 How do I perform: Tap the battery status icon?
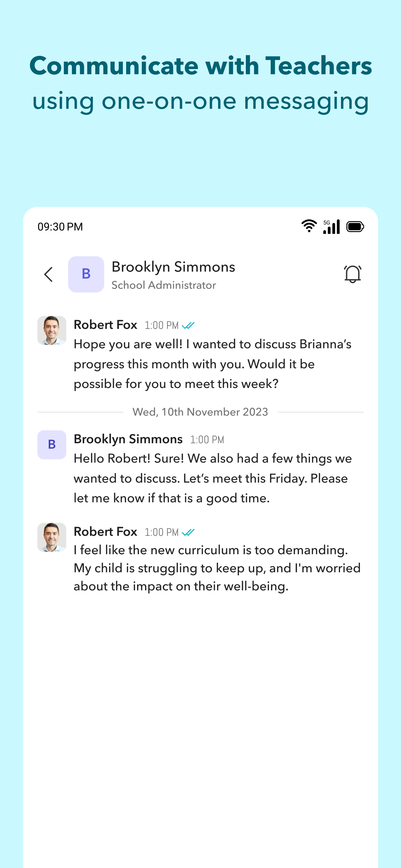pos(355,227)
